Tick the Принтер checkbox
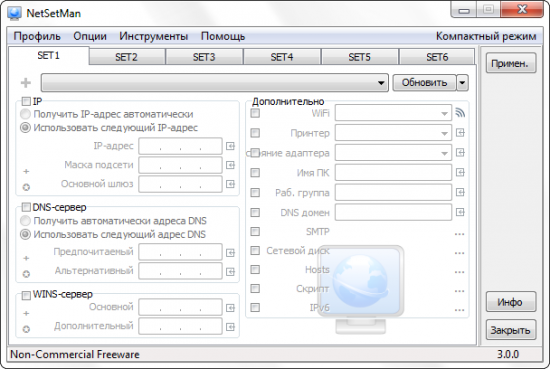The height and width of the screenshot is (369, 550). click(255, 133)
